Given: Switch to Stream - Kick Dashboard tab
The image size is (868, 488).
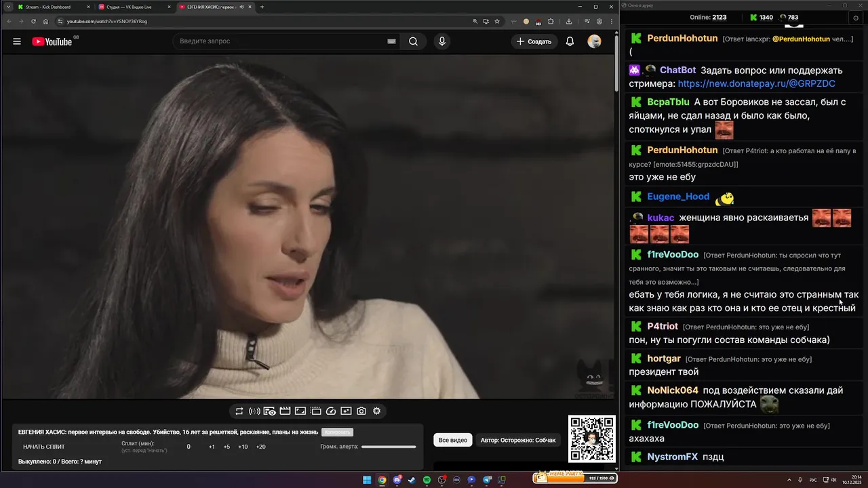Looking at the screenshot, I should [x=53, y=7].
